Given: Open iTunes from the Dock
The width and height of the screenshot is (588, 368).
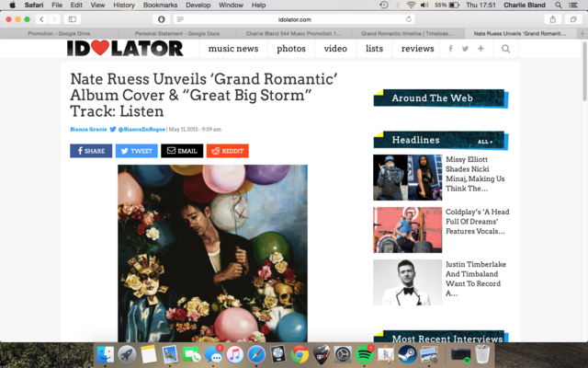Looking at the screenshot, I should pyautogui.click(x=235, y=354).
